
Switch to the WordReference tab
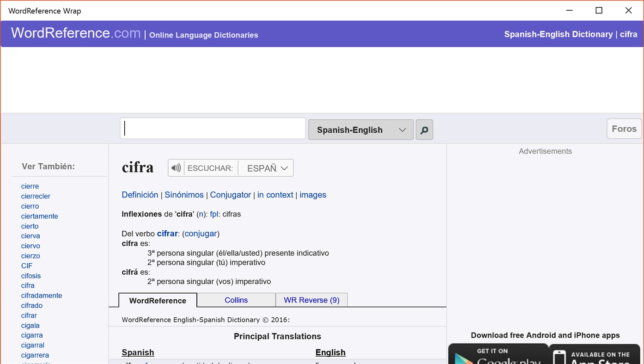point(158,300)
